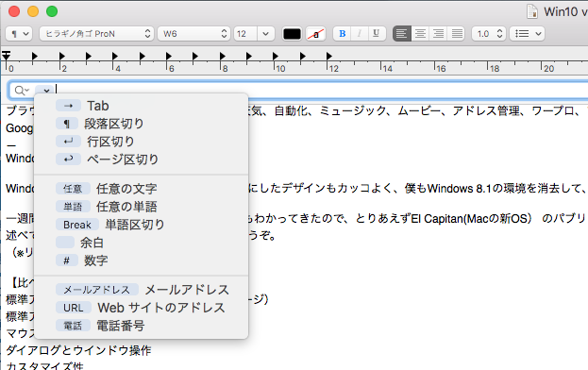Click the El Capitan(Macの新OS) text

point(471,218)
